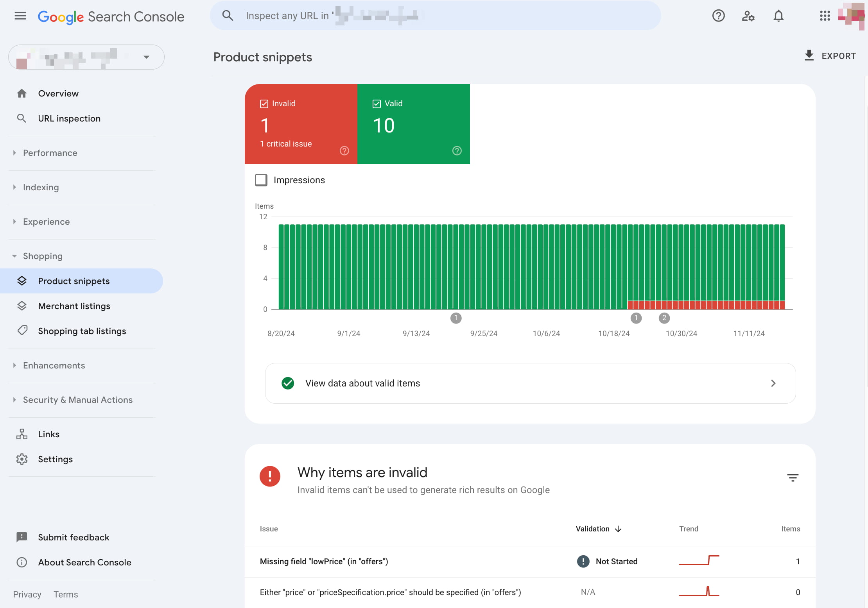Click the Trend column header
868x608 pixels.
(x=689, y=529)
